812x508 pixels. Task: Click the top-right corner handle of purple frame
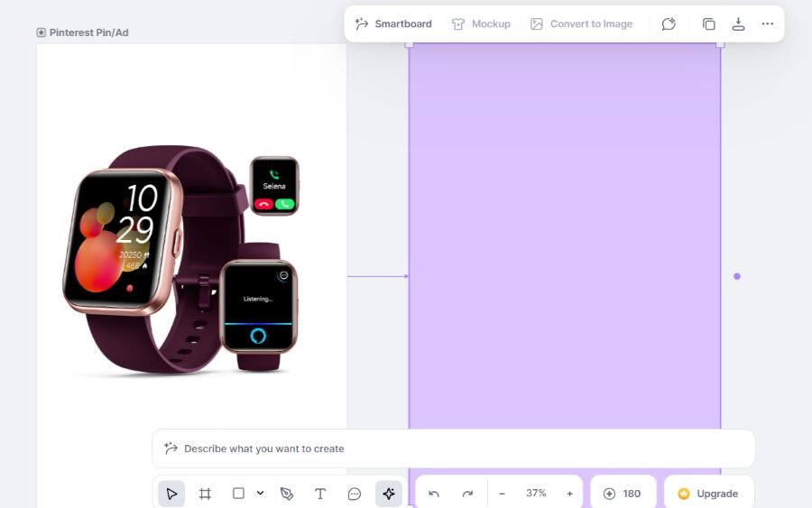click(x=720, y=44)
